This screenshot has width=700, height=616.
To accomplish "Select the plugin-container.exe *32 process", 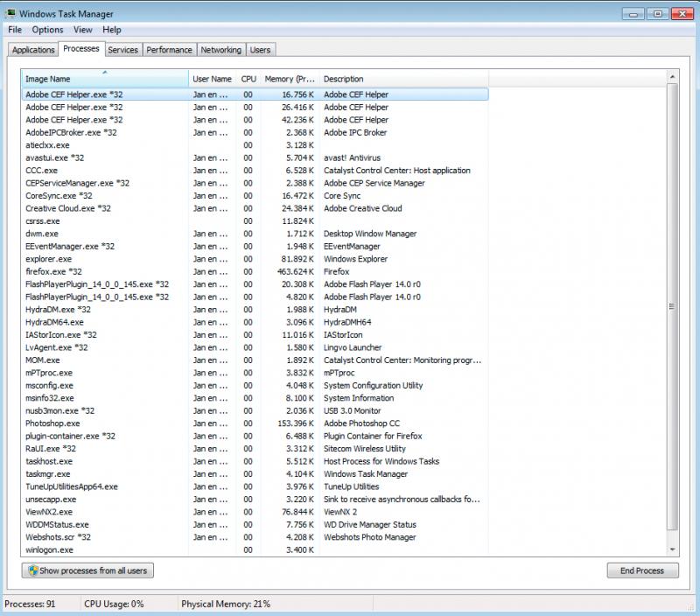I will coord(255,436).
